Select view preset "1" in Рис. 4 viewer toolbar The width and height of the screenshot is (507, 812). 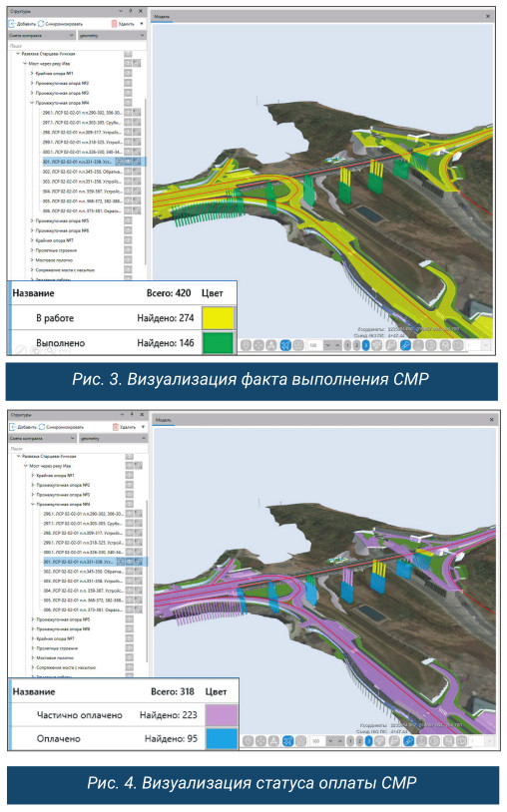350,741
